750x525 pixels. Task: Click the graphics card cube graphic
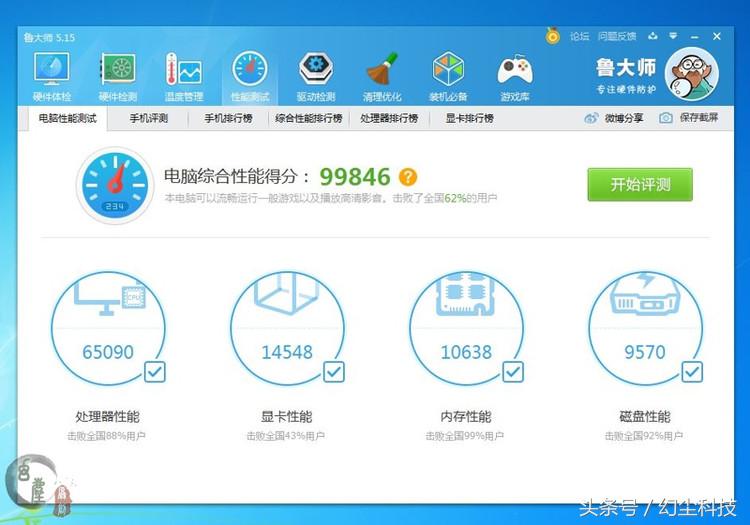click(x=286, y=294)
